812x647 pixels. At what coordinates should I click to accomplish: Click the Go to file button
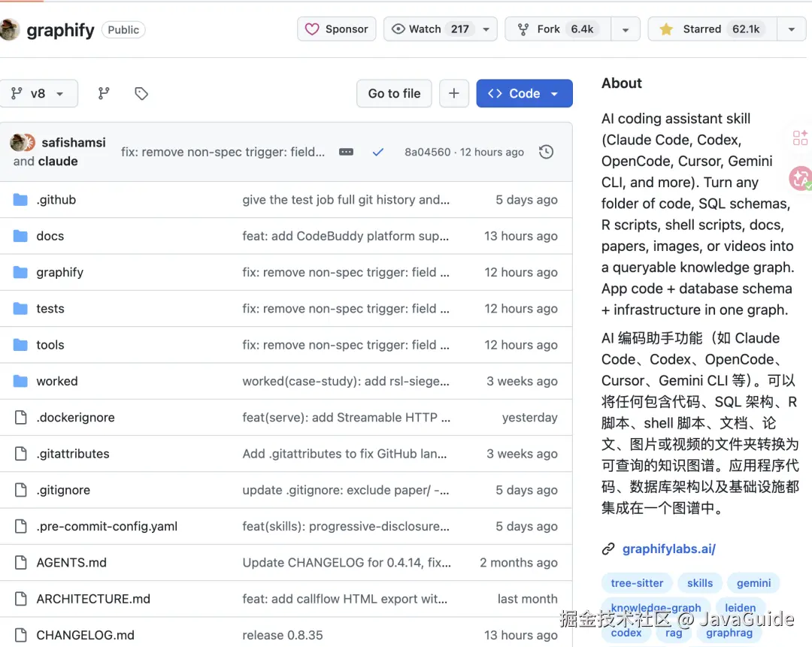pyautogui.click(x=394, y=93)
